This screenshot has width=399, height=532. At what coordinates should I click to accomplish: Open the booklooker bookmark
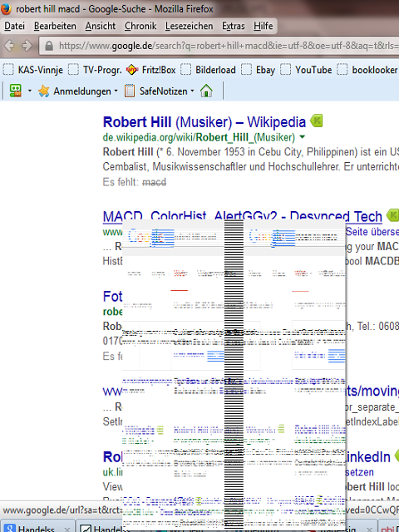tap(367, 70)
